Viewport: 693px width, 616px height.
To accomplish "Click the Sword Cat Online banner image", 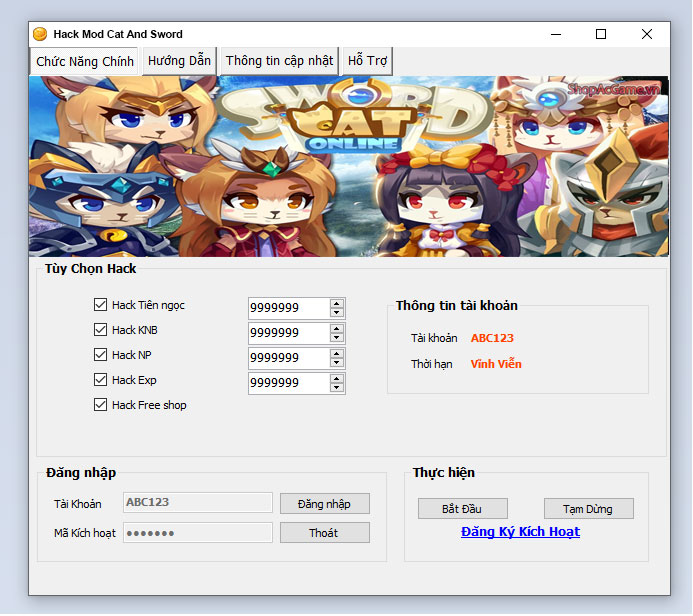I will [x=349, y=167].
